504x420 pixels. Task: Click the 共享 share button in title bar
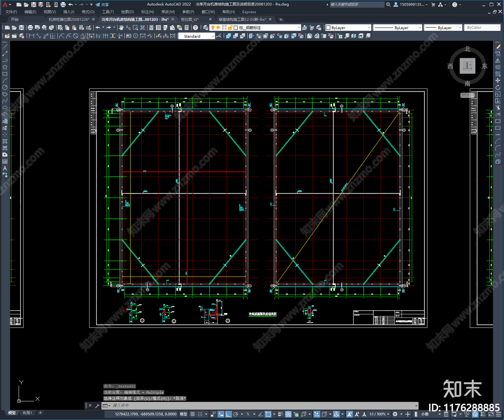pos(102,4)
